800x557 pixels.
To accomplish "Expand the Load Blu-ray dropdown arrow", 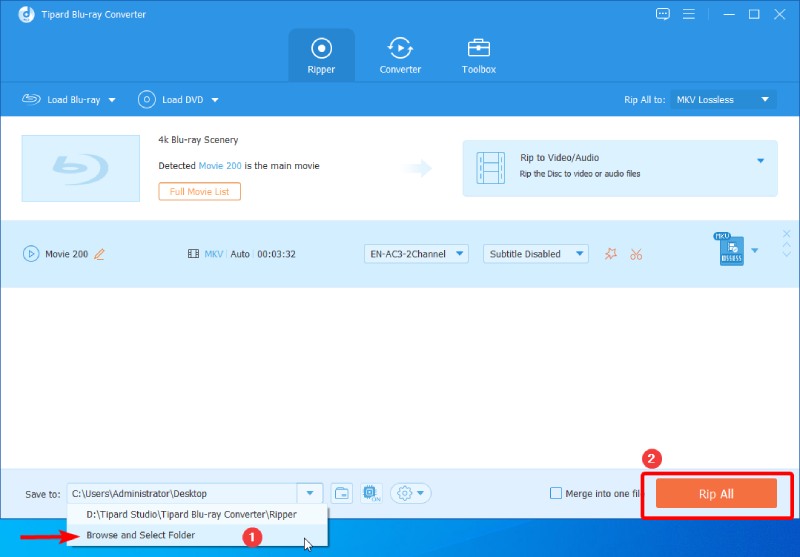I will [112, 100].
